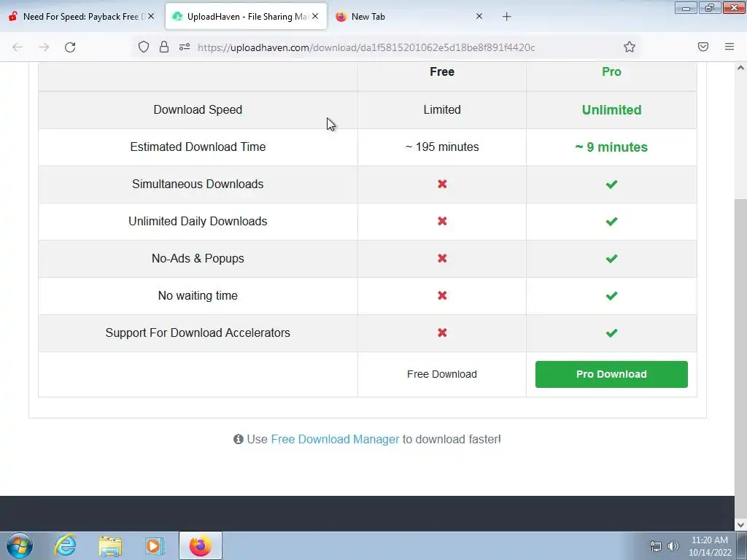The height and width of the screenshot is (560, 747).
Task: Open tracking protection shield icon
Action: [x=144, y=47]
